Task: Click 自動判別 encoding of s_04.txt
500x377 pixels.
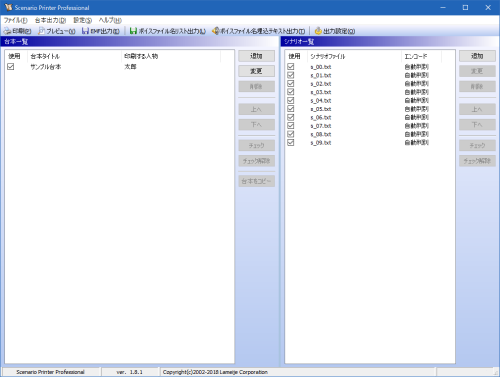Action: (x=417, y=100)
